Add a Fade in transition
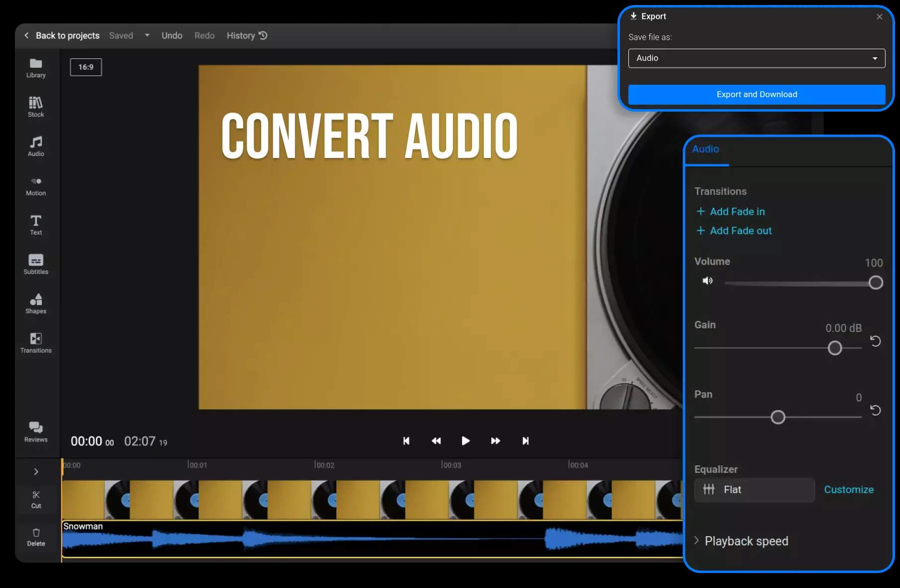 pos(731,212)
